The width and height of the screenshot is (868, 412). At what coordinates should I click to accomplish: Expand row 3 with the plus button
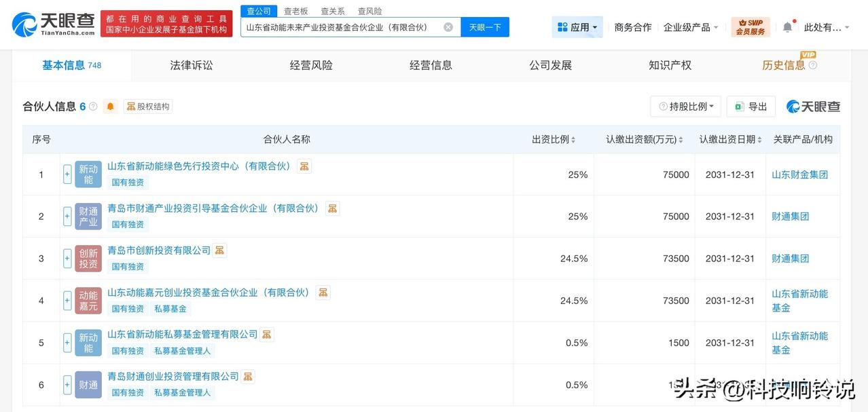pos(67,259)
